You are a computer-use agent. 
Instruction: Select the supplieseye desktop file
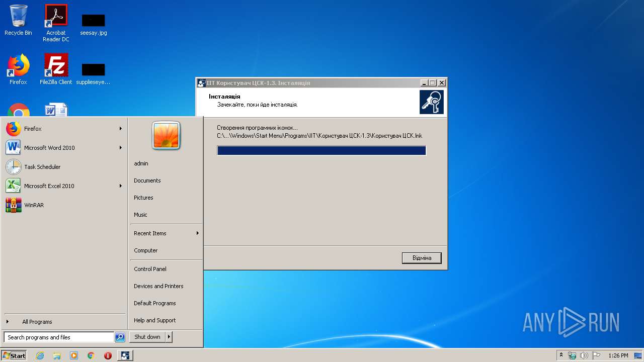[94, 73]
